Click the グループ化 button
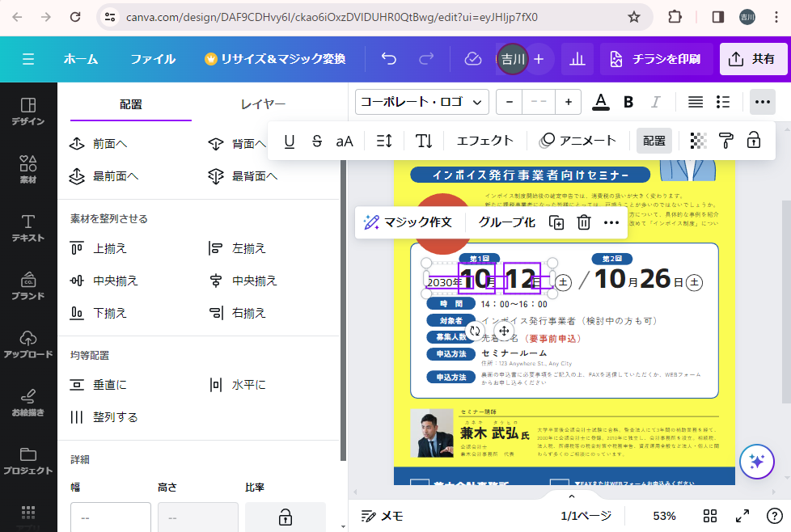 pyautogui.click(x=506, y=222)
